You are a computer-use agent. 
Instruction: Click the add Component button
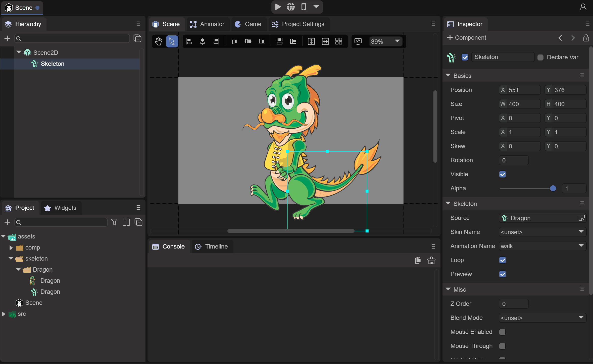pos(467,38)
